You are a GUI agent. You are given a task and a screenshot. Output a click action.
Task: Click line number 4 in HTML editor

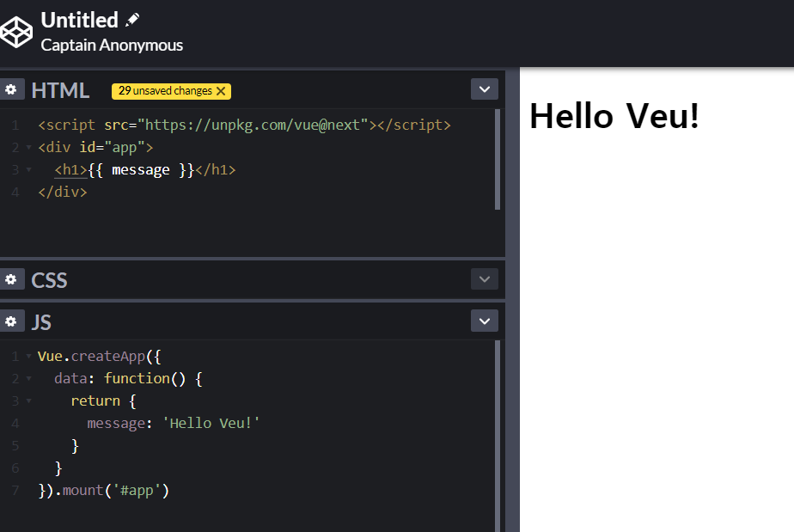click(15, 193)
